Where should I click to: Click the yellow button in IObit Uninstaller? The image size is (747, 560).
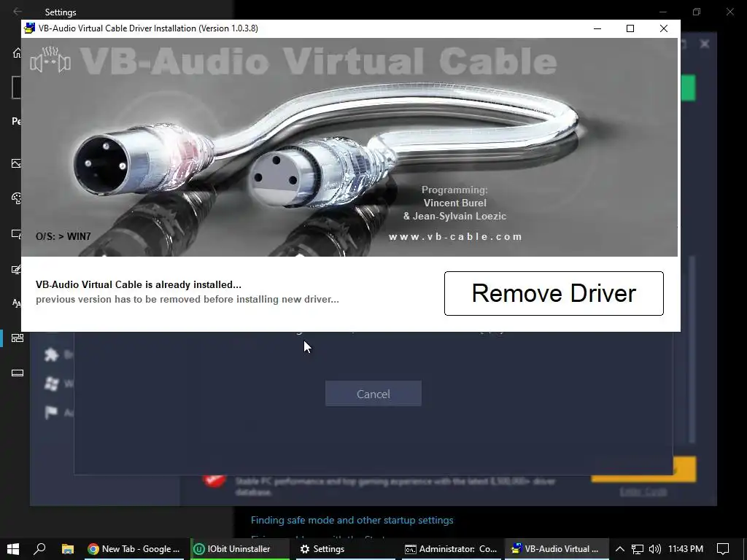coord(684,469)
